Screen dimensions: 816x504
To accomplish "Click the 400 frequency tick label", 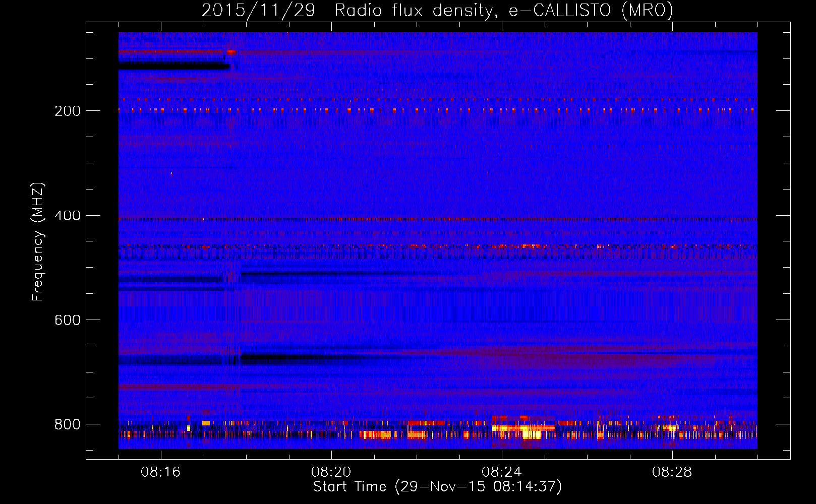I will click(x=68, y=216).
